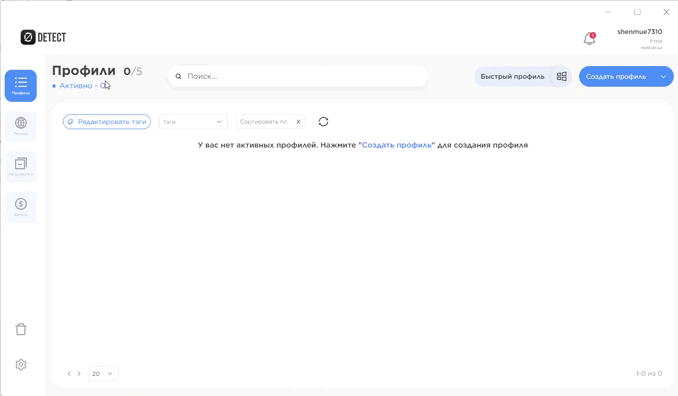Open the settings gear
Viewport: 678px width, 396px height.
tap(21, 364)
